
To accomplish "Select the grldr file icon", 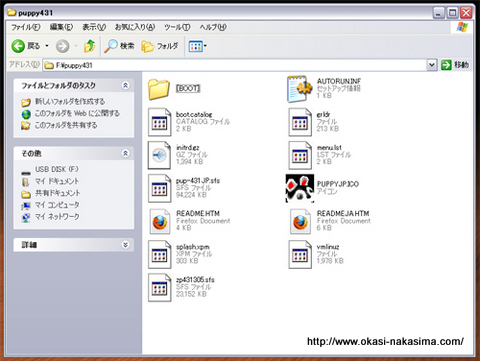I will pyautogui.click(x=300, y=122).
